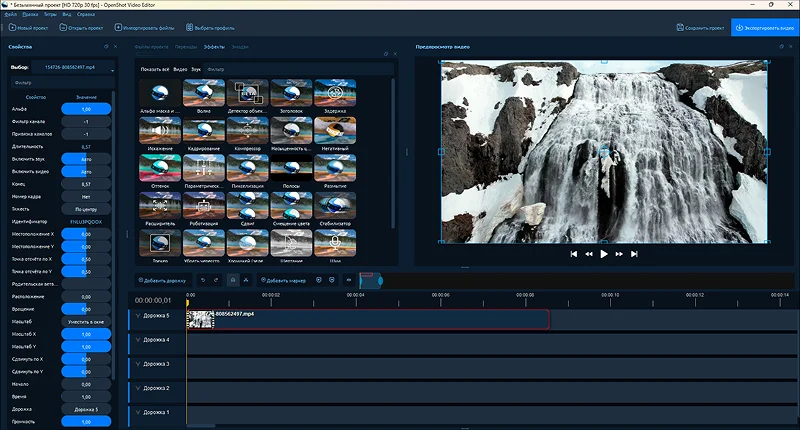The width and height of the screenshot is (800, 430).
Task: Open the Справка menu
Action: coord(86,14)
